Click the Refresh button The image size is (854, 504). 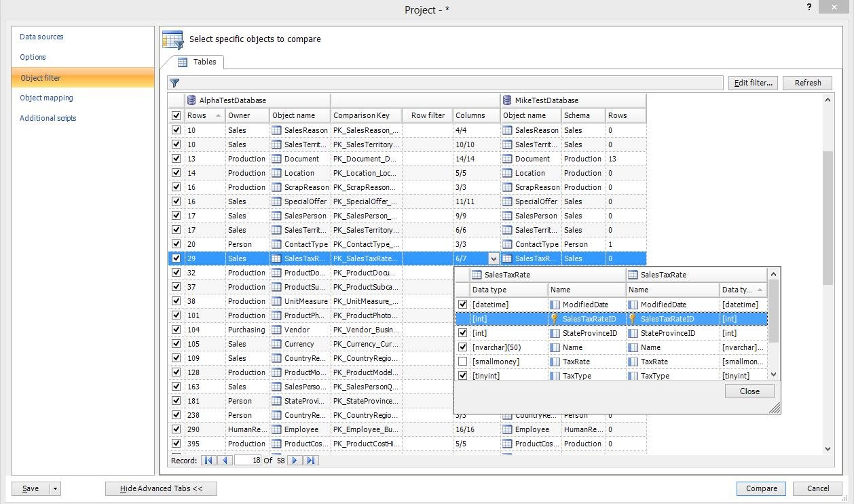808,83
